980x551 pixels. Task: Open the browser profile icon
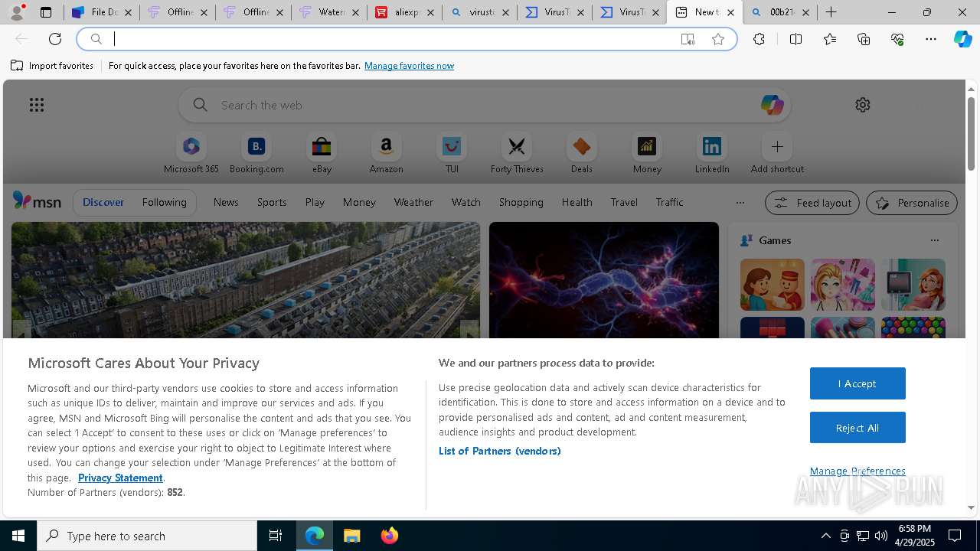[x=17, y=12]
